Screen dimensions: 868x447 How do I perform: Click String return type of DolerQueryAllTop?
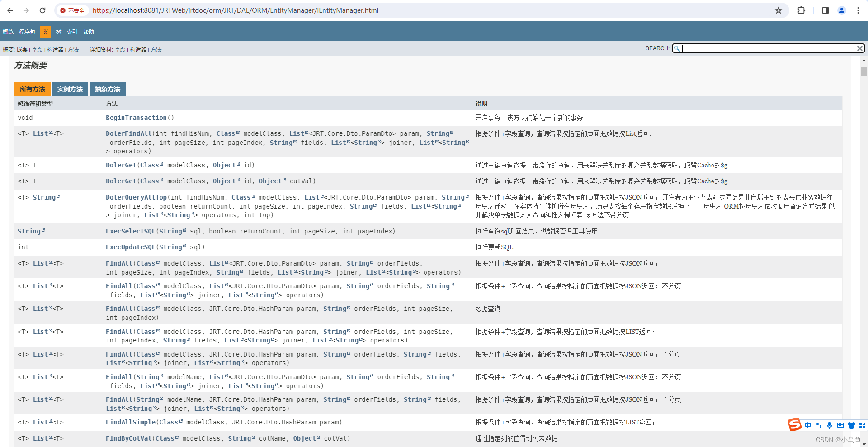pyautogui.click(x=46, y=197)
